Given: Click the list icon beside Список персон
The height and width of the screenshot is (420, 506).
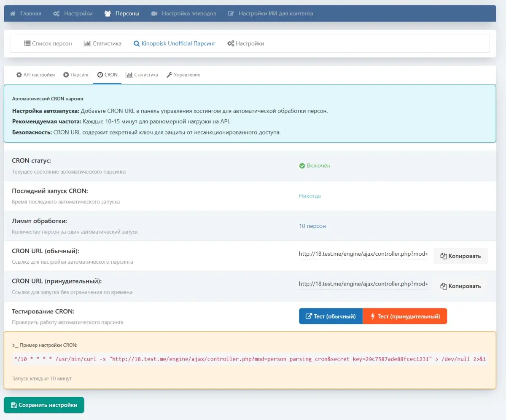Looking at the screenshot, I should (x=27, y=43).
